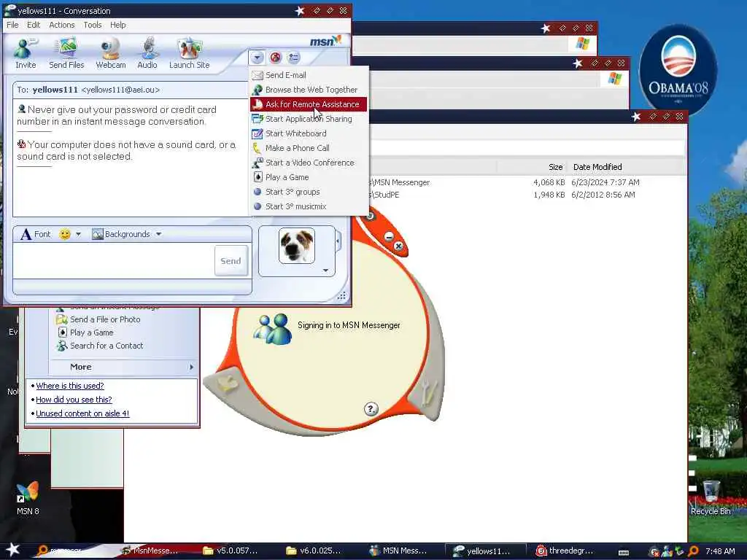
Task: Open the Recycle Bin desktop icon
Action: click(x=711, y=499)
